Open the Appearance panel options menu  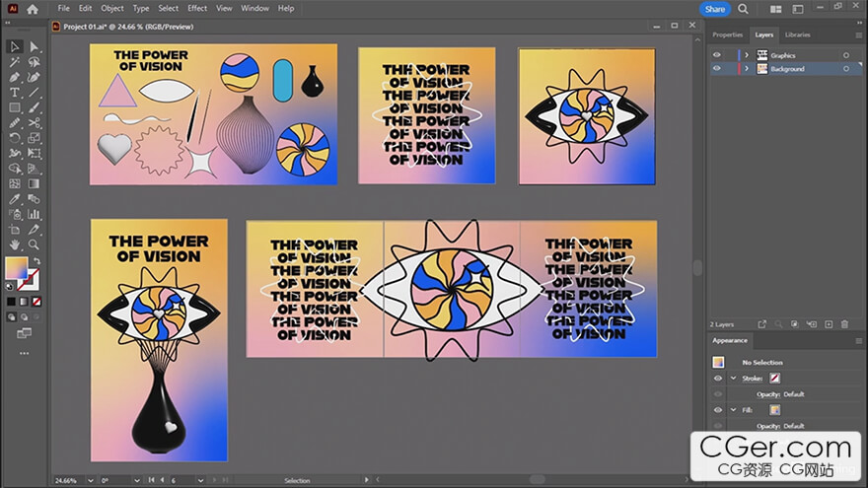click(x=858, y=341)
